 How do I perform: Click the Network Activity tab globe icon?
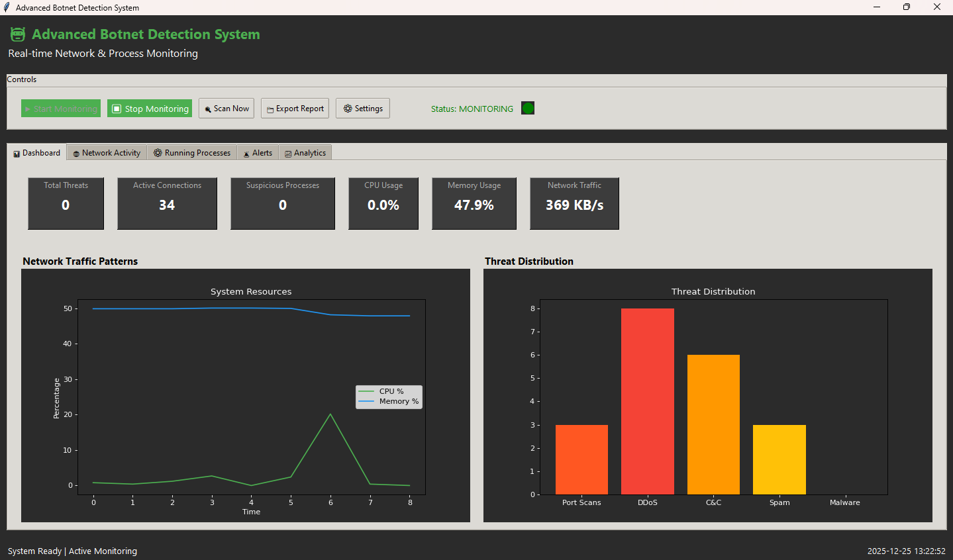(x=76, y=154)
